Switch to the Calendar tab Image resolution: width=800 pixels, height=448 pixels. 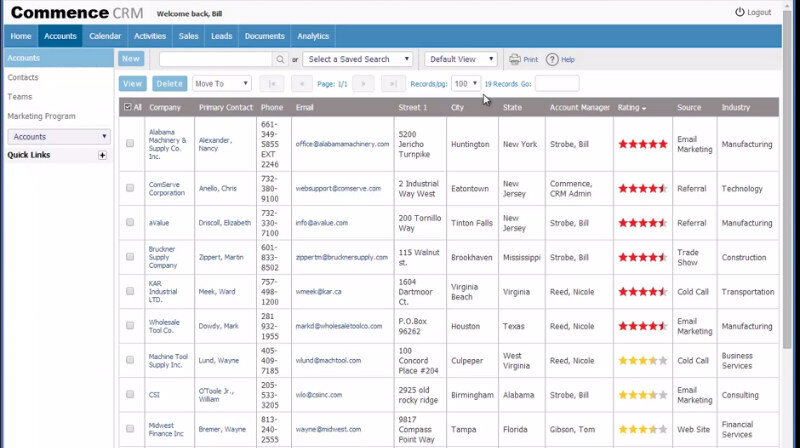105,36
